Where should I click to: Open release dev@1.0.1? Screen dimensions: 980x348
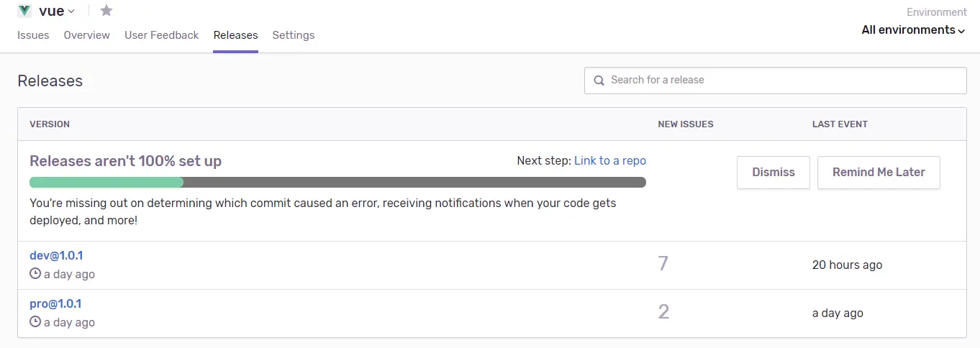point(56,255)
